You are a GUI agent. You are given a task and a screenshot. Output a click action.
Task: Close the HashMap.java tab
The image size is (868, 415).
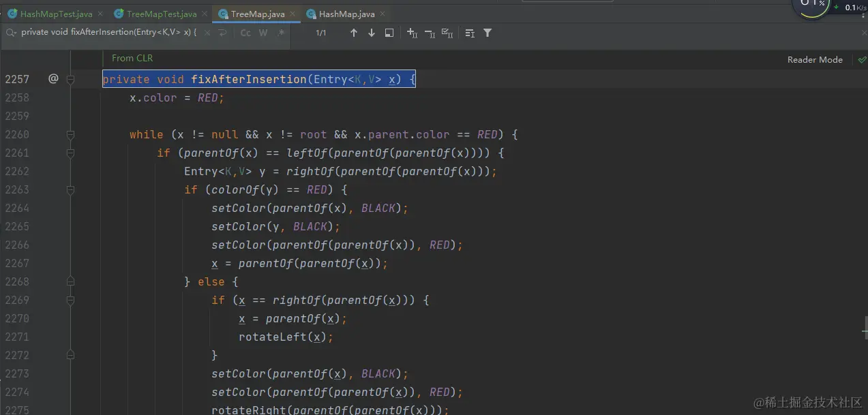(x=383, y=14)
